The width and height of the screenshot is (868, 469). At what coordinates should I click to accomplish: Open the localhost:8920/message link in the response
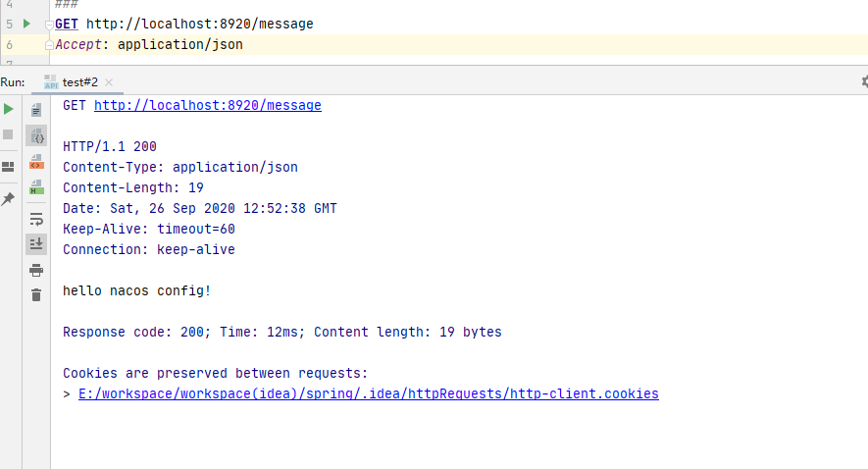coord(207,105)
